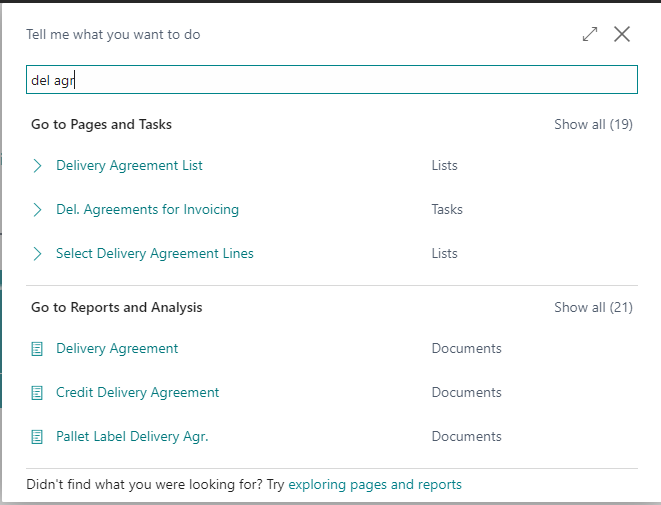Show all 21 Reports and Analysis results

click(x=593, y=308)
